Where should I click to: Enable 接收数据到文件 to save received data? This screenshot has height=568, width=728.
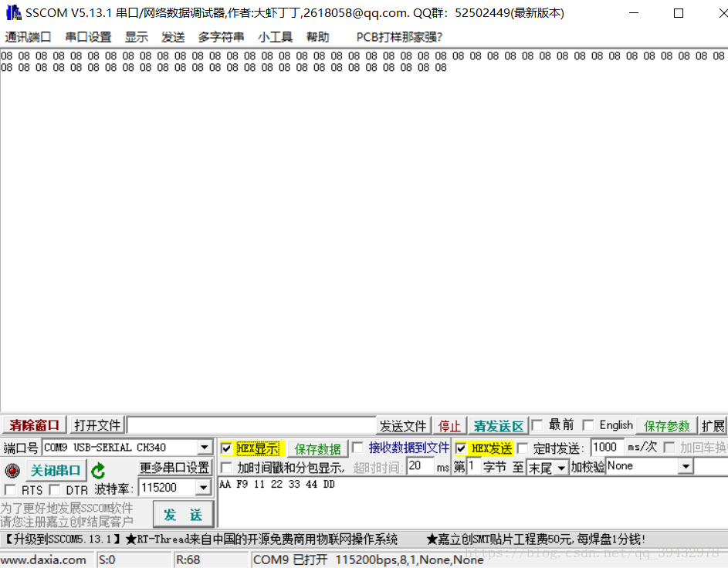coord(357,448)
